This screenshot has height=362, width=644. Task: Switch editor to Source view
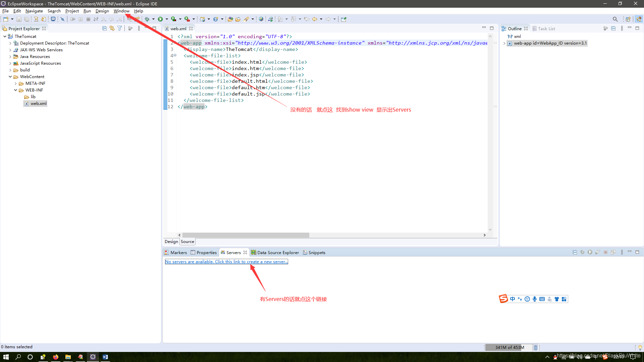[x=187, y=242]
